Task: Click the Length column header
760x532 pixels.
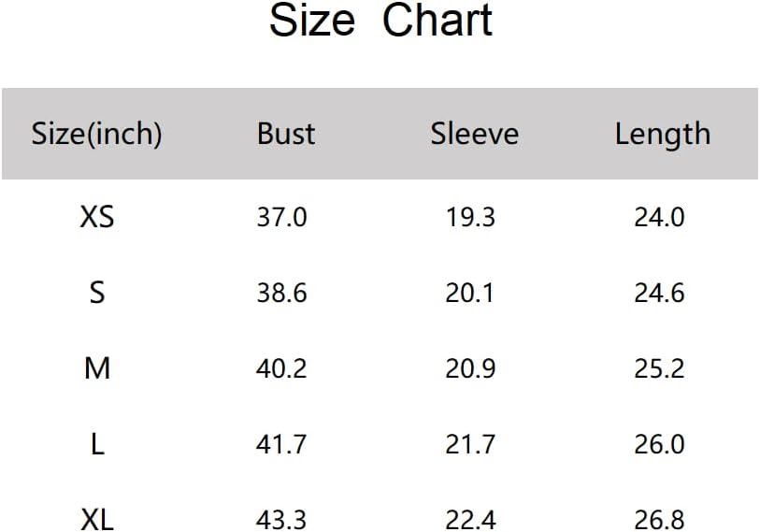Action: click(662, 135)
